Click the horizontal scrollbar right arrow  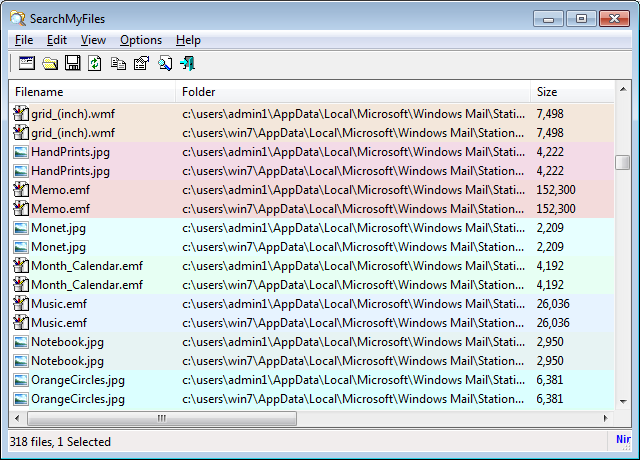tap(605, 418)
